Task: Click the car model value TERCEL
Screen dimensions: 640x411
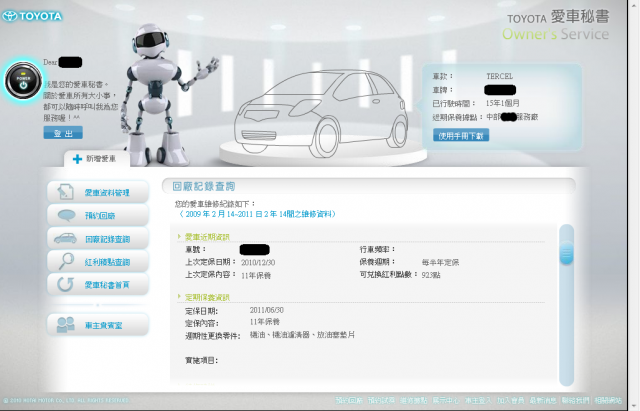Action: click(x=499, y=76)
